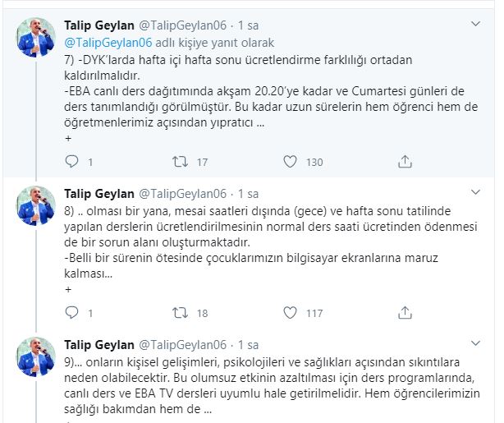Screen dimensions: 504x423
Task: Open the "1 sa" timestamp of tweet 7
Action: (248, 25)
